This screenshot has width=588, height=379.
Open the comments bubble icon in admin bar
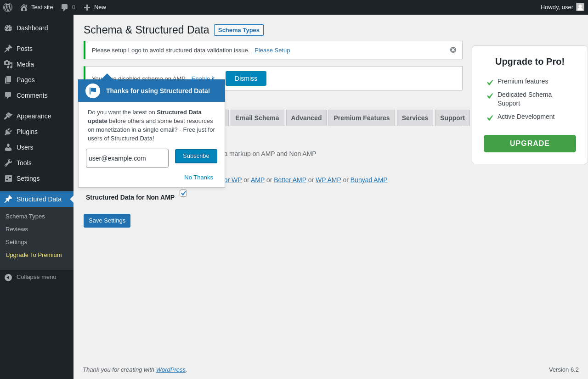tap(65, 7)
